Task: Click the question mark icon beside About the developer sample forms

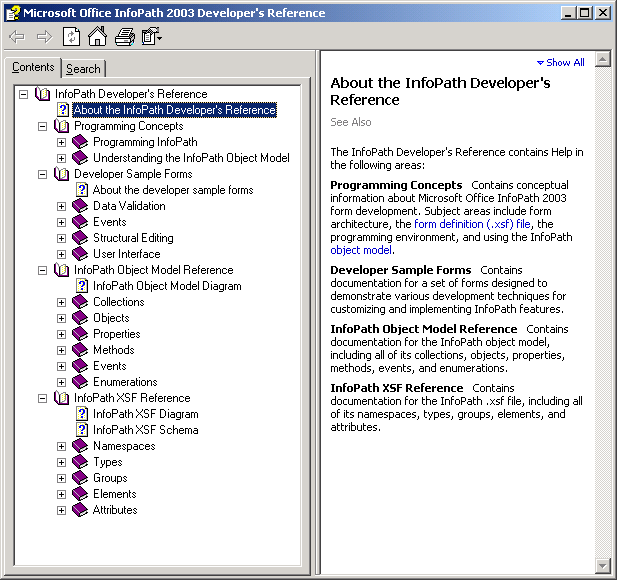Action: tap(81, 190)
